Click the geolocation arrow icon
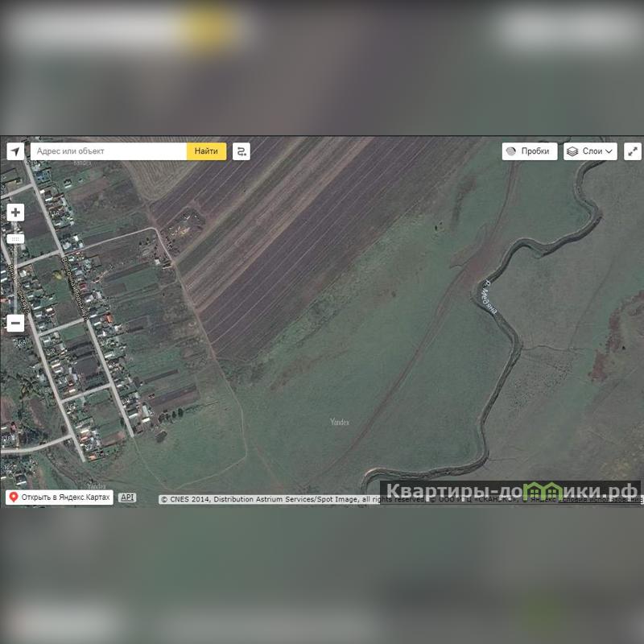 [15, 151]
